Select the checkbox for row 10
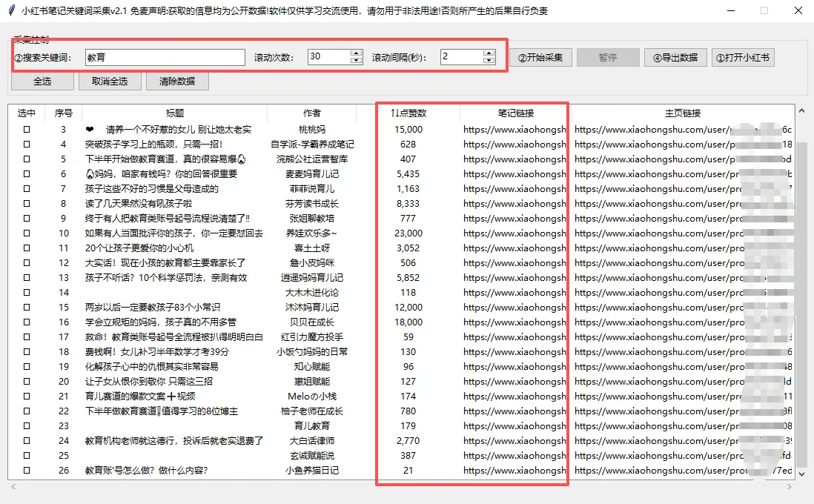814x504 pixels. pos(27,233)
